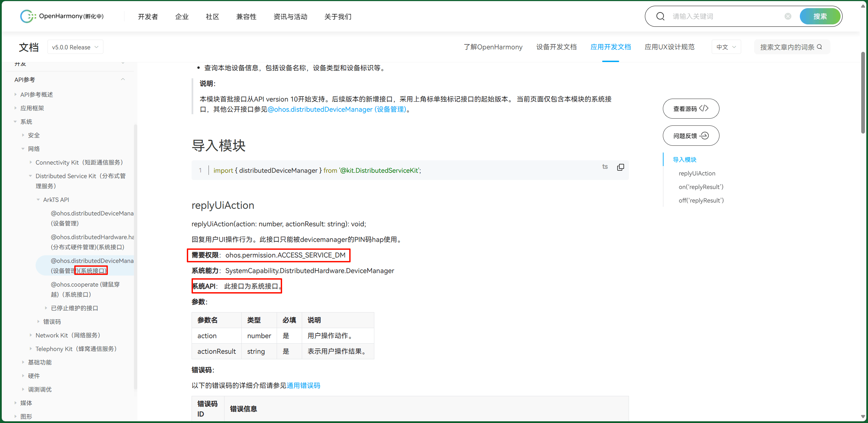Open the 中文 language dropdown
This screenshot has height=423, width=868.
pyautogui.click(x=726, y=47)
